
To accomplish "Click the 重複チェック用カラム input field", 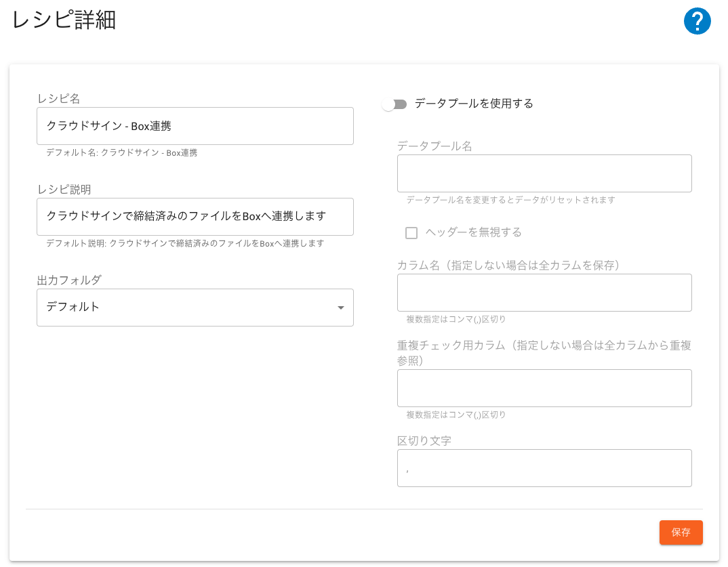I will [544, 388].
